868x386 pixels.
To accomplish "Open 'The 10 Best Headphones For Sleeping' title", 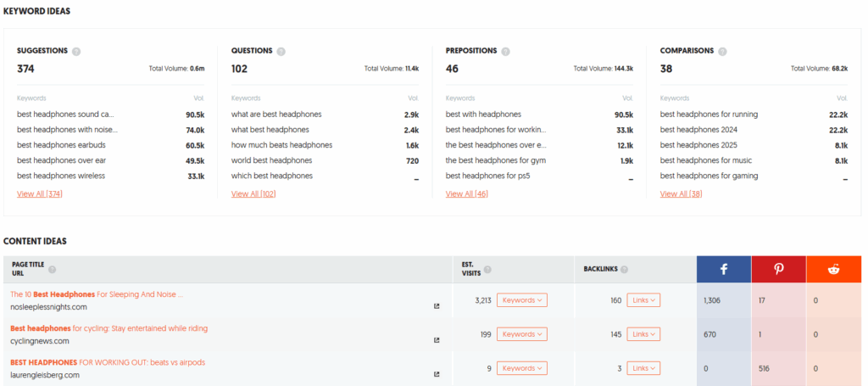I will point(97,294).
